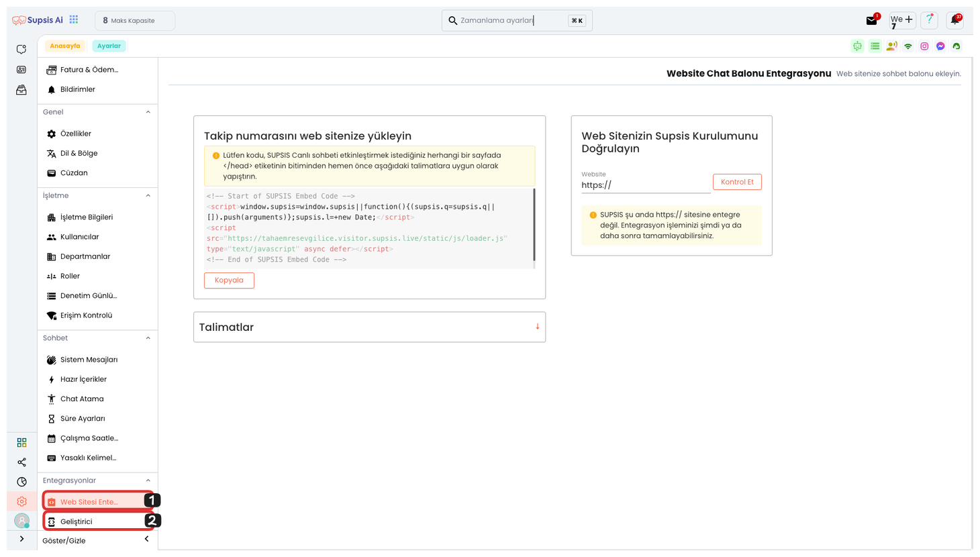Copy embed code with Kopyala button
This screenshot has height=557, width=980.
coord(229,281)
